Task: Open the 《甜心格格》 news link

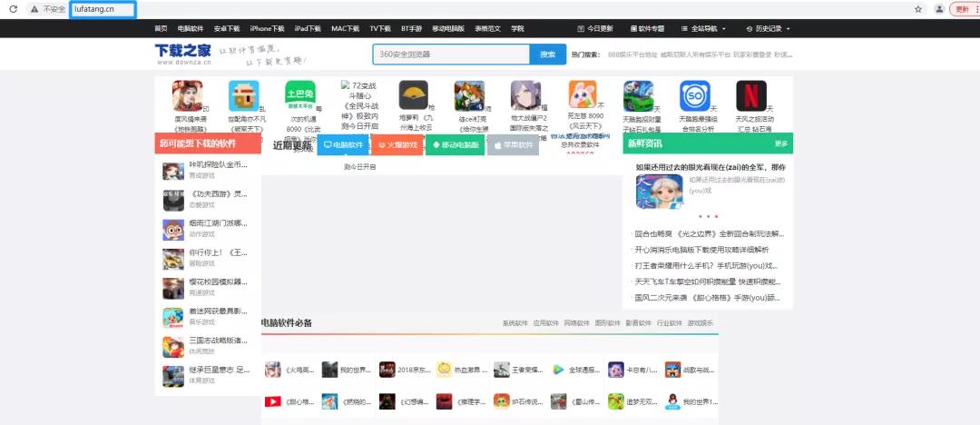Action: pos(708,299)
